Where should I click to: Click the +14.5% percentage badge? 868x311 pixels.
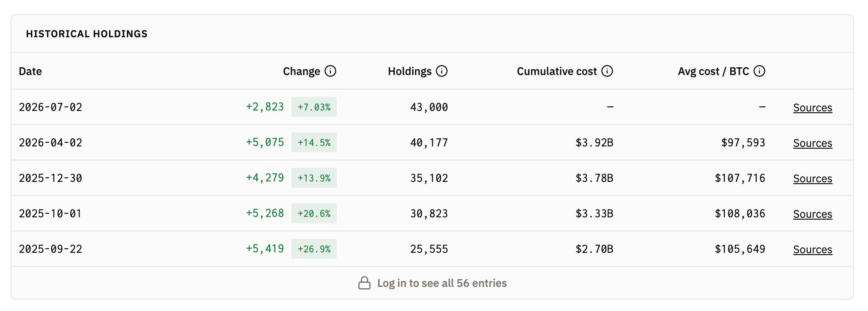click(x=314, y=142)
